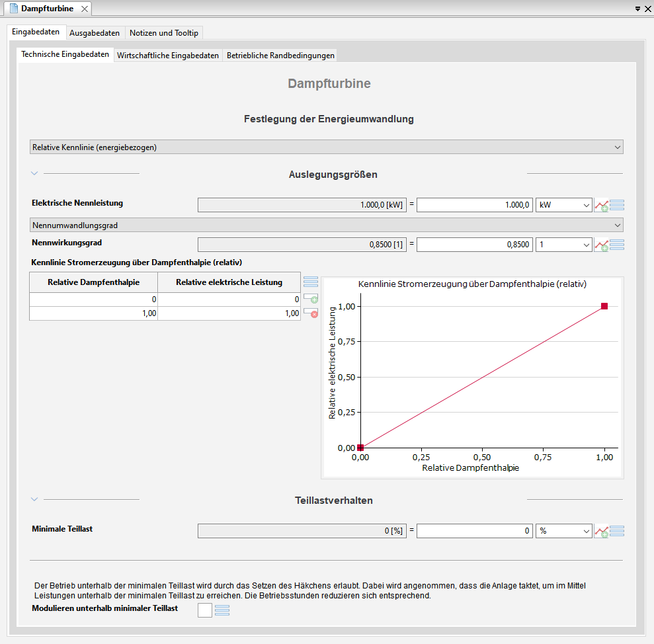Click Relative Dampfenthalpie x-axis label on chart
Viewport: 654px width, 644px height.
tap(470, 468)
